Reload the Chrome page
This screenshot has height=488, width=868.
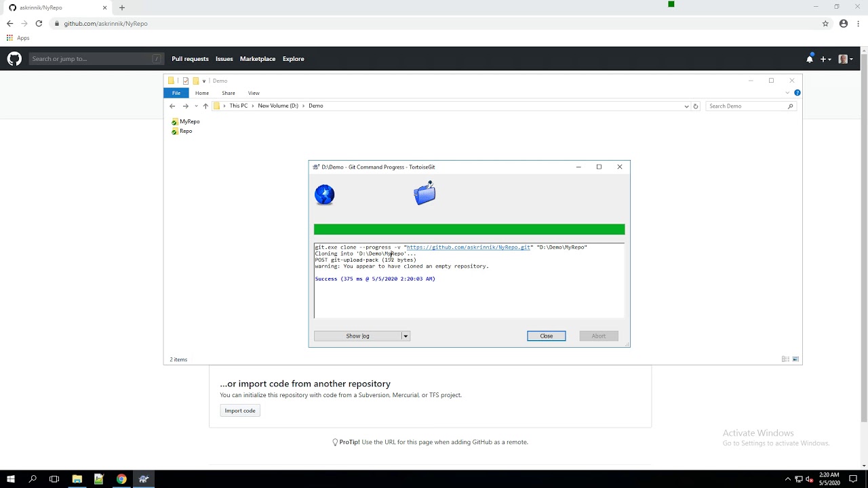[x=39, y=23]
